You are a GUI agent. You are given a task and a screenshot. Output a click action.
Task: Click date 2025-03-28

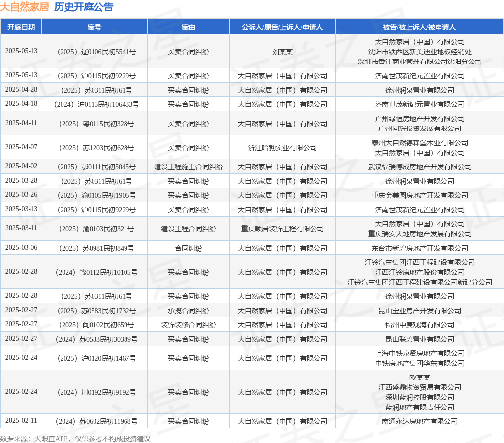21,180
